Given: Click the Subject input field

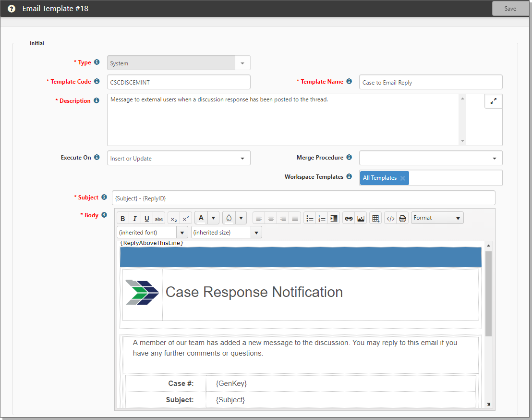Looking at the screenshot, I should point(303,198).
